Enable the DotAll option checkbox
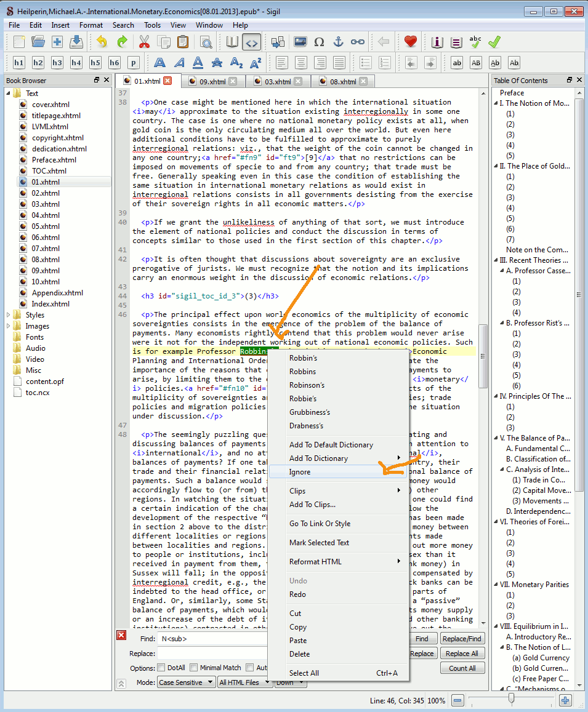588x712 pixels. tap(161, 668)
